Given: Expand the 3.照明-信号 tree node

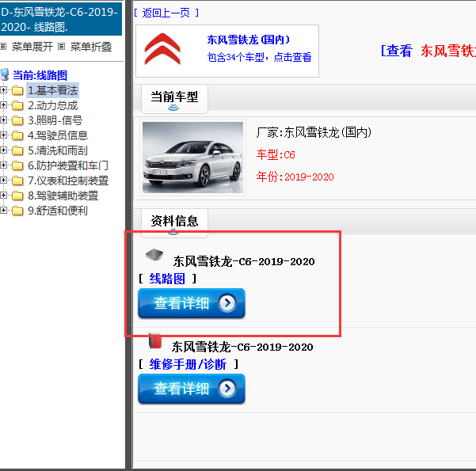Looking at the screenshot, I should pyautogui.click(x=3, y=120).
